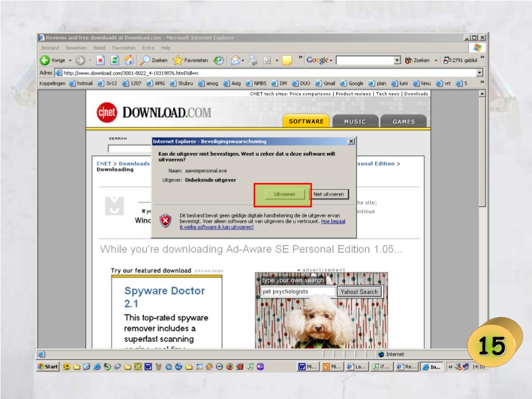Close the Beveiligingswaarschuwing dialog
532x399 pixels.
point(351,141)
